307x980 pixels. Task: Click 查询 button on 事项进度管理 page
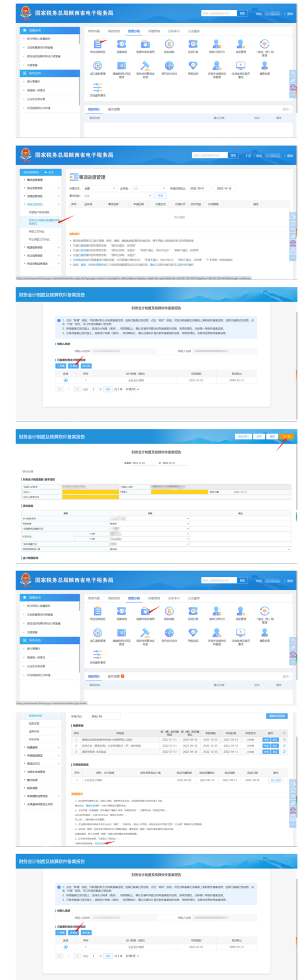click(161, 196)
